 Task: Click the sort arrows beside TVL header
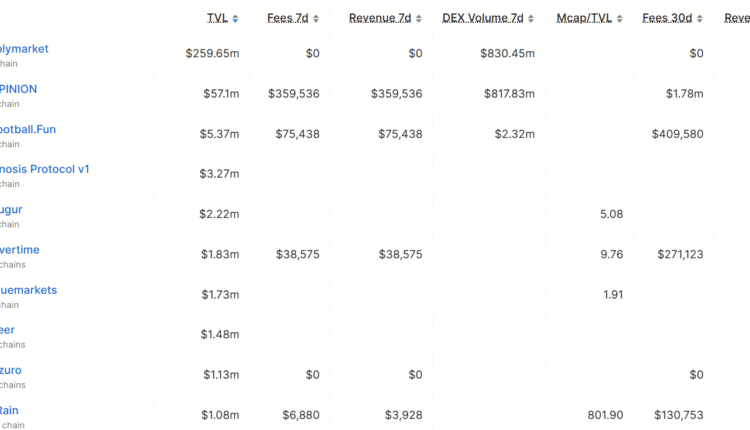tap(236, 19)
